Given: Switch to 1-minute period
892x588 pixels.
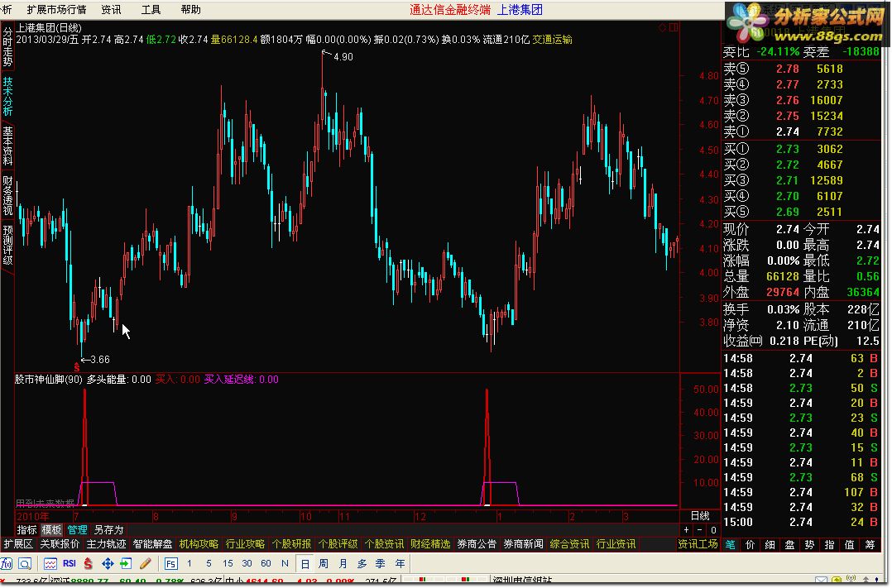Looking at the screenshot, I should [189, 563].
